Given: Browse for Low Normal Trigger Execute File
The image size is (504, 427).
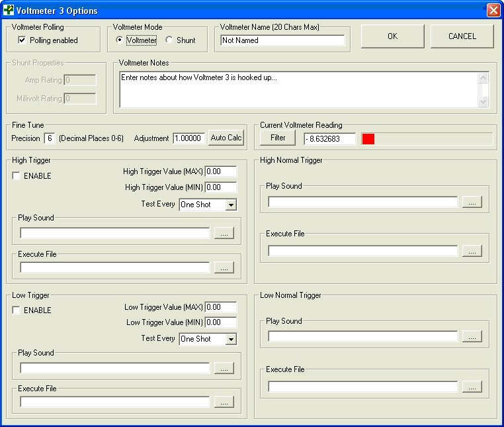Looking at the screenshot, I should (472, 387).
